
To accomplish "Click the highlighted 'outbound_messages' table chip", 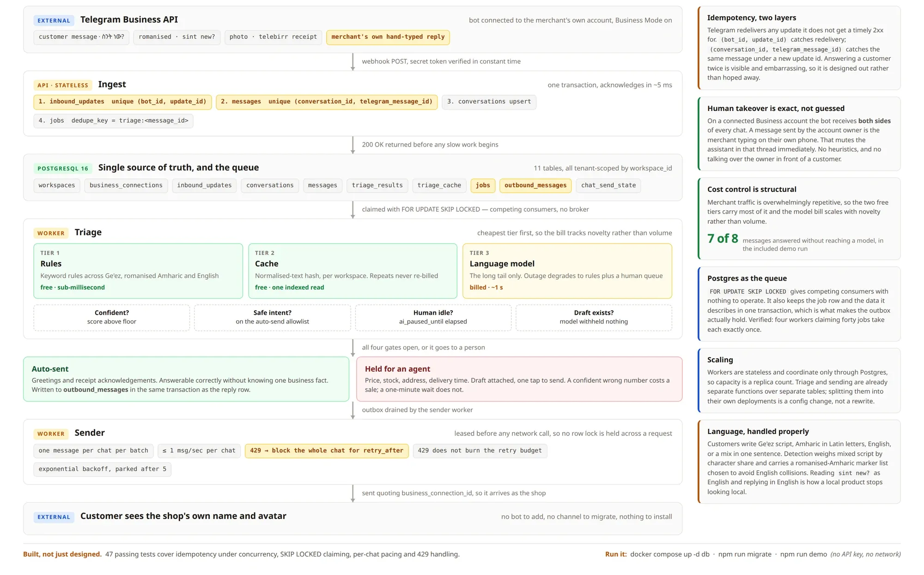I will click(535, 185).
